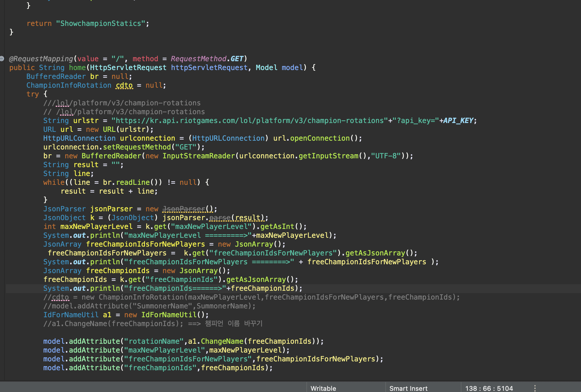
Task: Click the "rotationName" attribute string
Action: coord(153,341)
